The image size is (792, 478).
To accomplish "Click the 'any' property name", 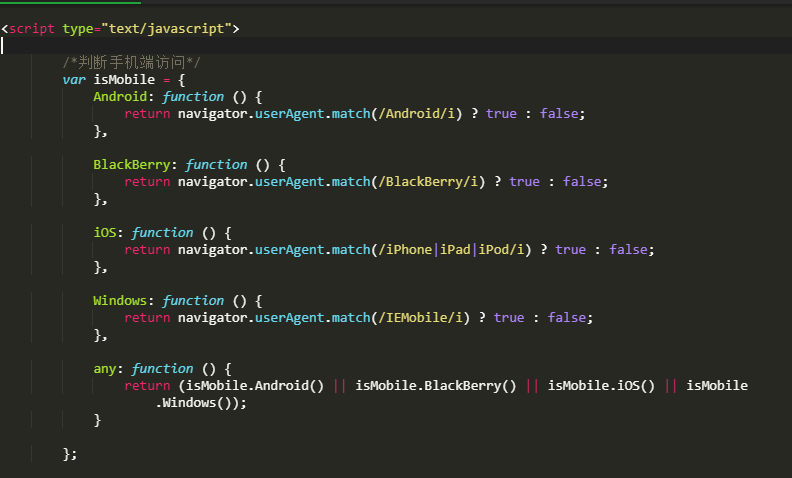I will click(105, 369).
